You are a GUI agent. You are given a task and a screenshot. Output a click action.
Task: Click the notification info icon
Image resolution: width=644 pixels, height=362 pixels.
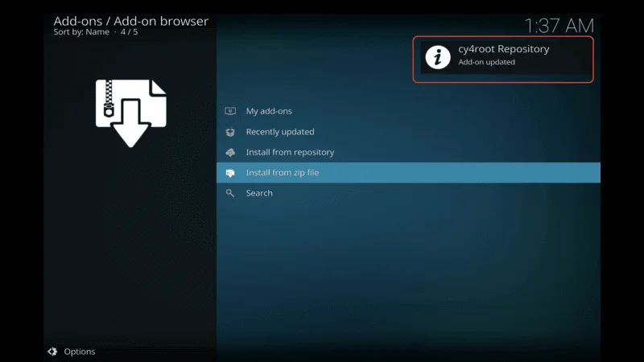click(438, 57)
